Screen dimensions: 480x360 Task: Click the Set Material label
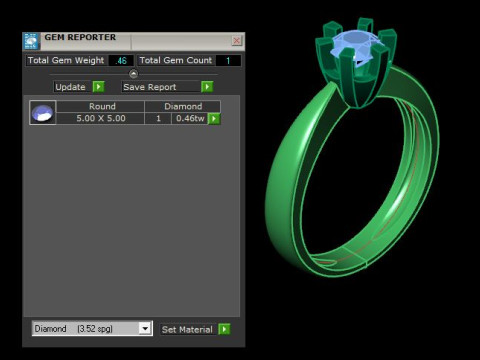pyautogui.click(x=187, y=330)
